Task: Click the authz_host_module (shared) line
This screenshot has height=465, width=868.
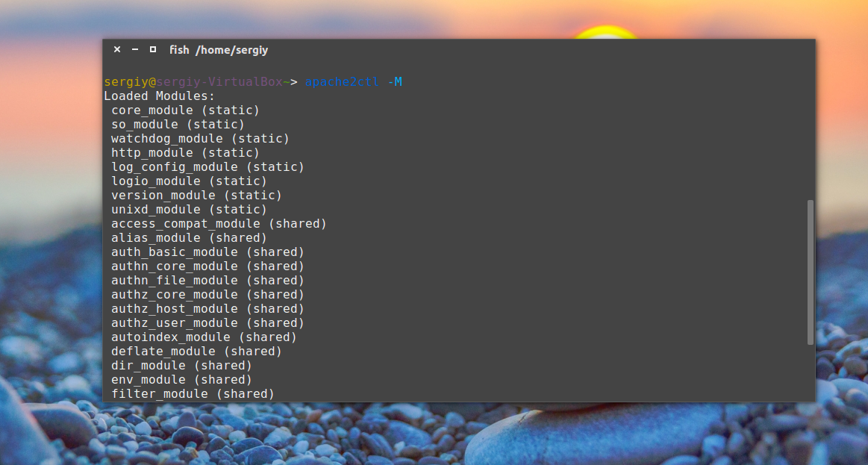Action: 207,308
